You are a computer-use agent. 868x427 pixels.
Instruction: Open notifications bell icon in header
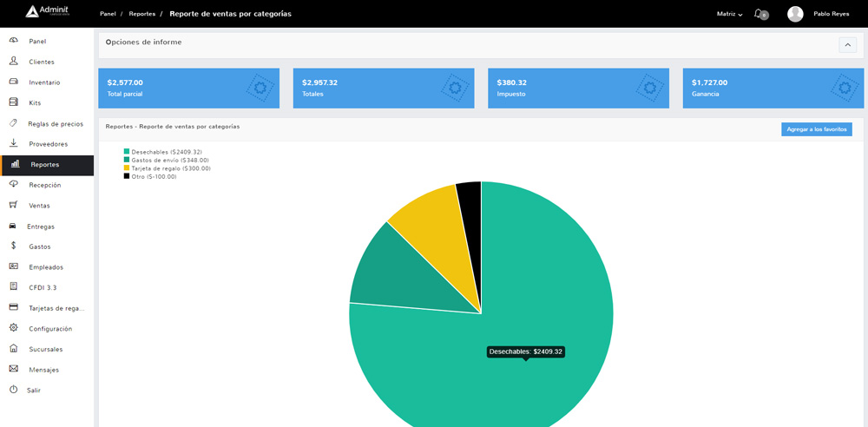coord(759,14)
